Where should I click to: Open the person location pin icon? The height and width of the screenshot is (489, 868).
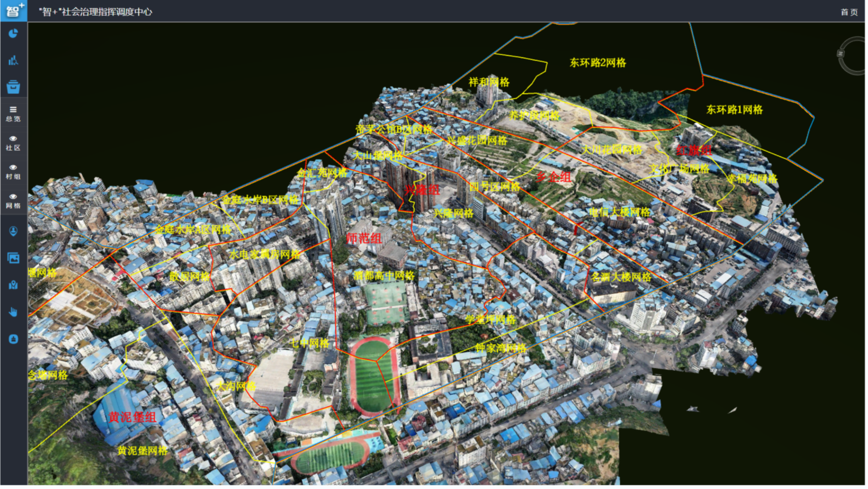pos(13,231)
